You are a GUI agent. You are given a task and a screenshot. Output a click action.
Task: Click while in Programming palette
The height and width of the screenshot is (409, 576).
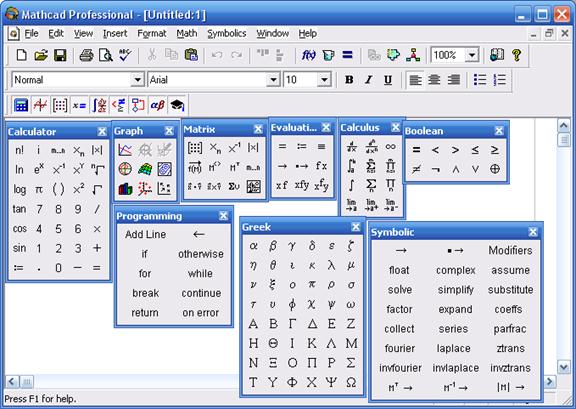[x=200, y=274]
